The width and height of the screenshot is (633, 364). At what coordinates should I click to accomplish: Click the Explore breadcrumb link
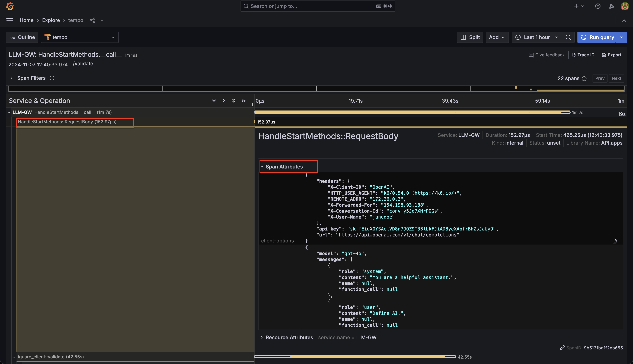pyautogui.click(x=51, y=20)
